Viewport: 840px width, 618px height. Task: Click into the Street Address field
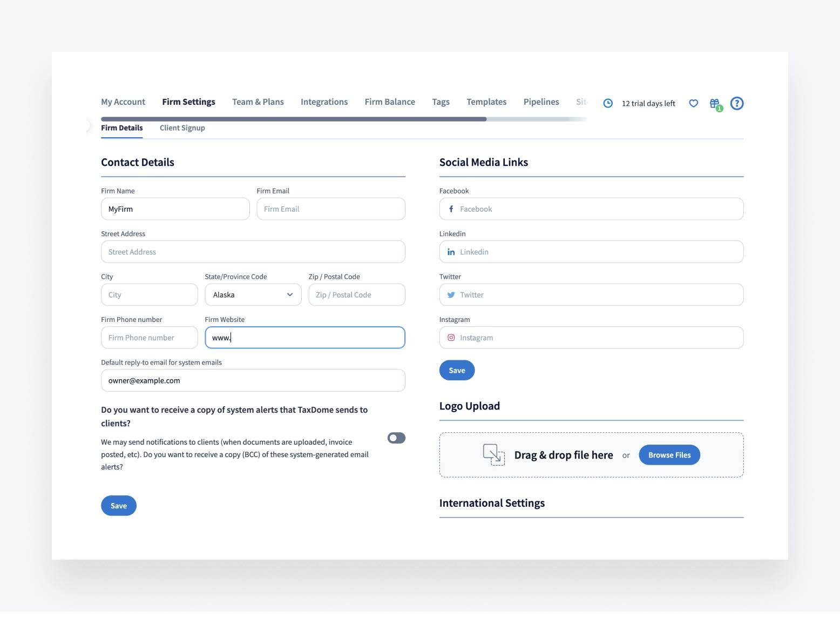[x=253, y=252]
